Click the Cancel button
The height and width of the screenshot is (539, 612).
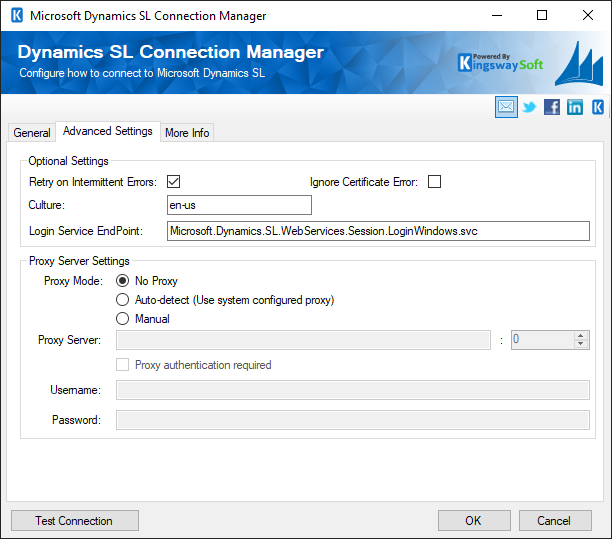tap(555, 520)
